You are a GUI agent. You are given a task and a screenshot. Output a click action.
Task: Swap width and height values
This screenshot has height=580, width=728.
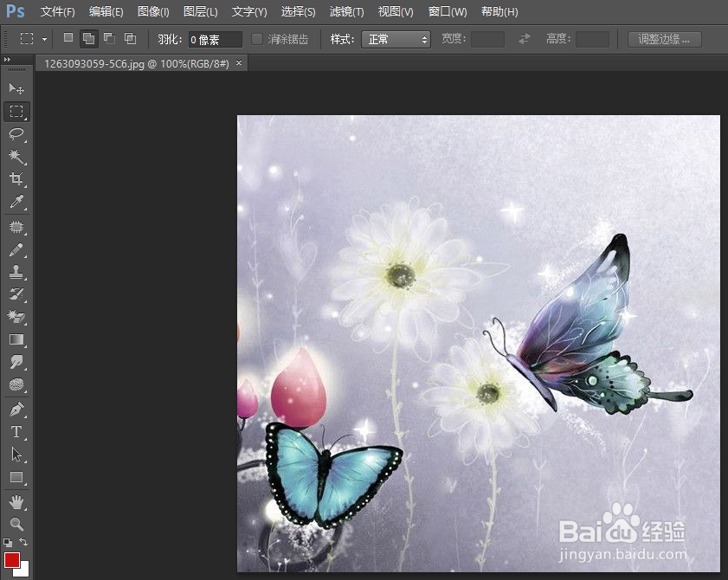point(525,39)
